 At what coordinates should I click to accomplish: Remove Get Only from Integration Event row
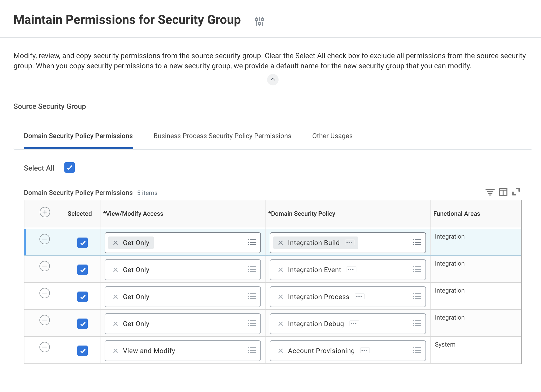tap(116, 270)
